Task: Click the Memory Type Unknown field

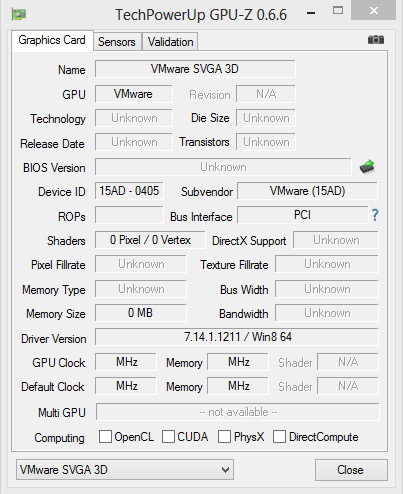Action: point(141,289)
